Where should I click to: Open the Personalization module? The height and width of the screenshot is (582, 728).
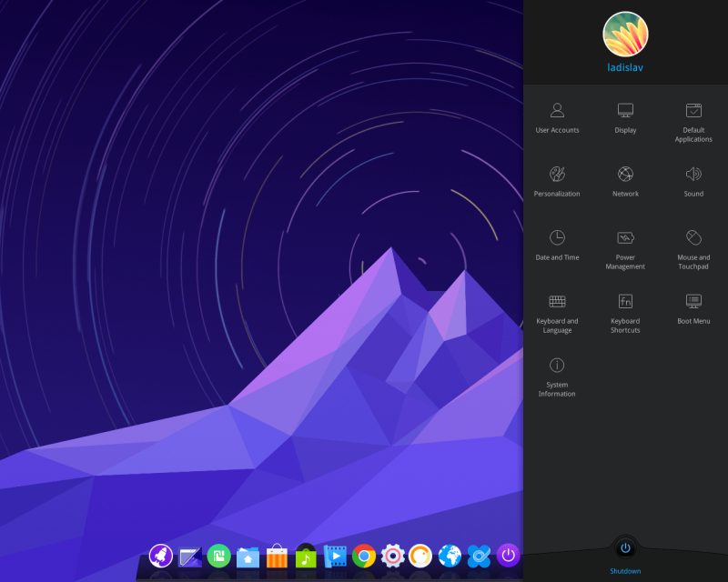point(557,182)
